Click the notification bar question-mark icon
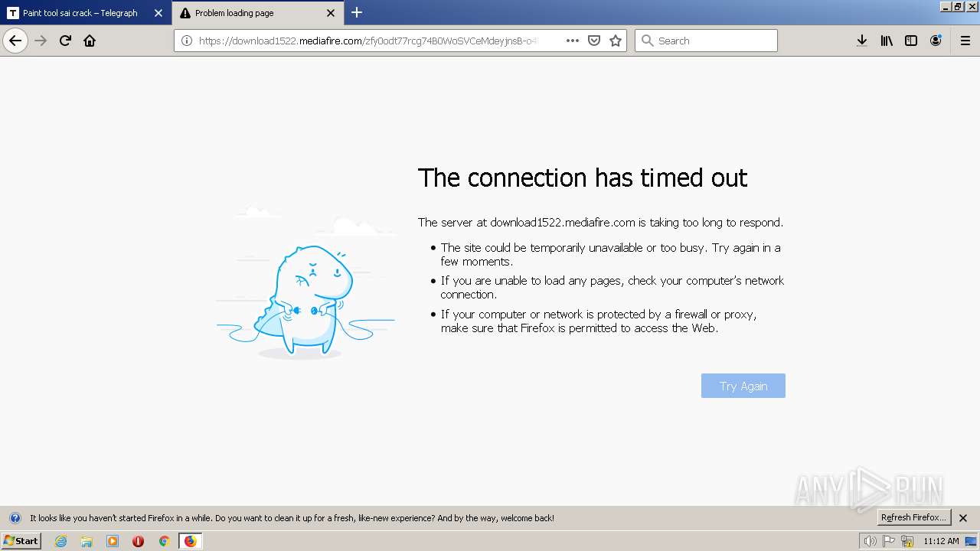This screenshot has height=551, width=980. (x=15, y=518)
